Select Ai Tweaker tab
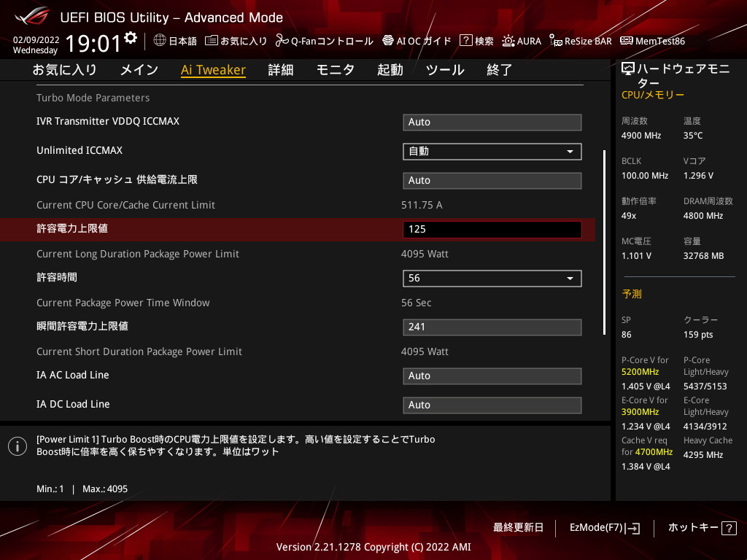The image size is (747, 560). pos(213,70)
